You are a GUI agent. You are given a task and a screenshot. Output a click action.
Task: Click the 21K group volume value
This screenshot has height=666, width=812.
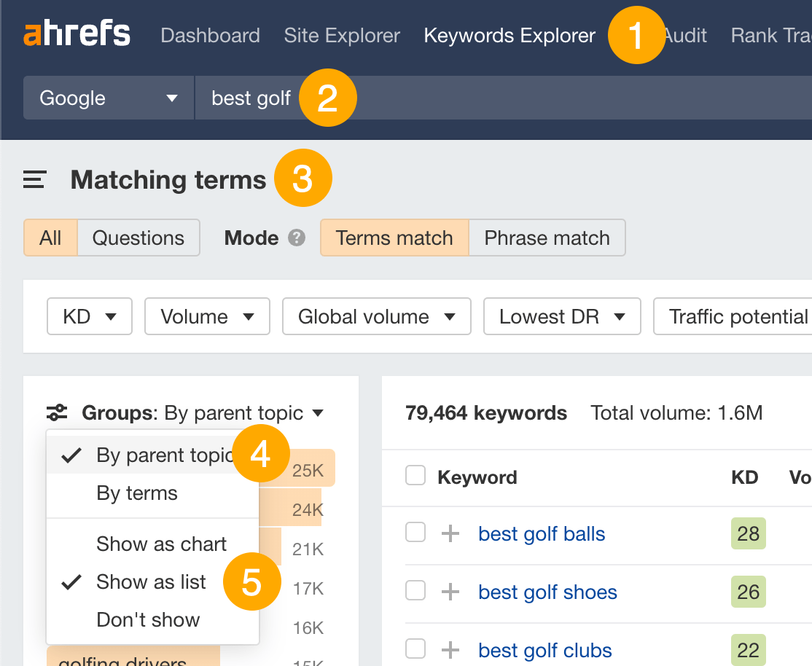coord(308,549)
